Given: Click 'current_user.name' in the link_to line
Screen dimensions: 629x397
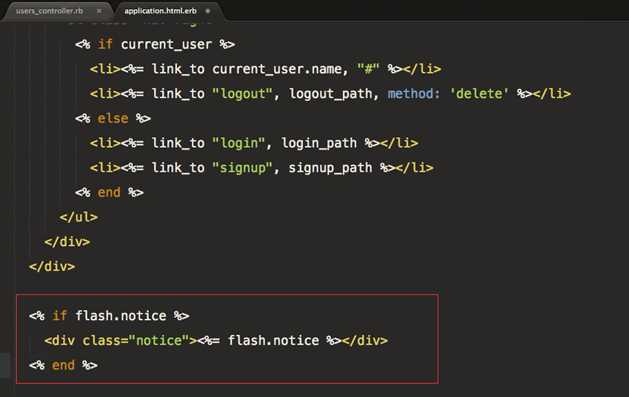Looking at the screenshot, I should [x=276, y=69].
